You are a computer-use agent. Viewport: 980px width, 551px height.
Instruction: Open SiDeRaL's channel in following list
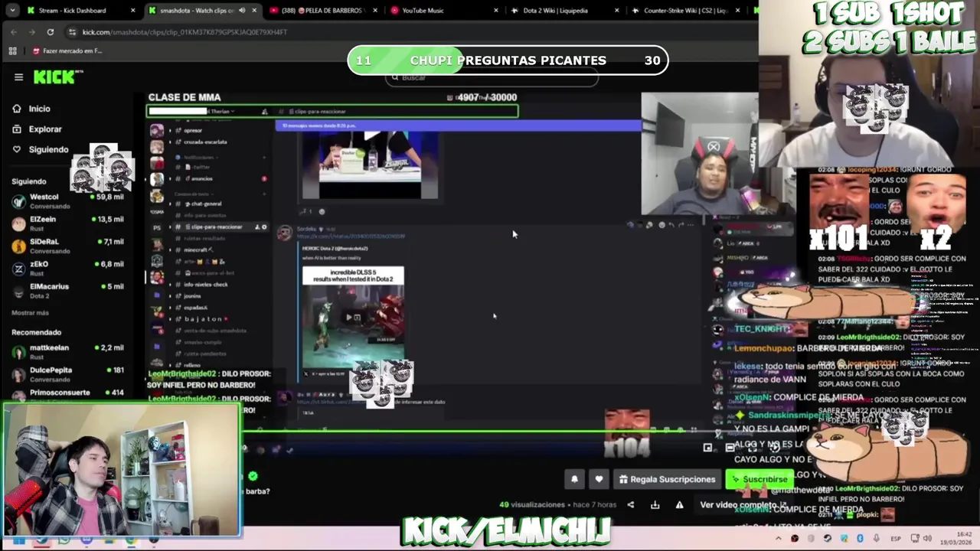tap(67, 246)
